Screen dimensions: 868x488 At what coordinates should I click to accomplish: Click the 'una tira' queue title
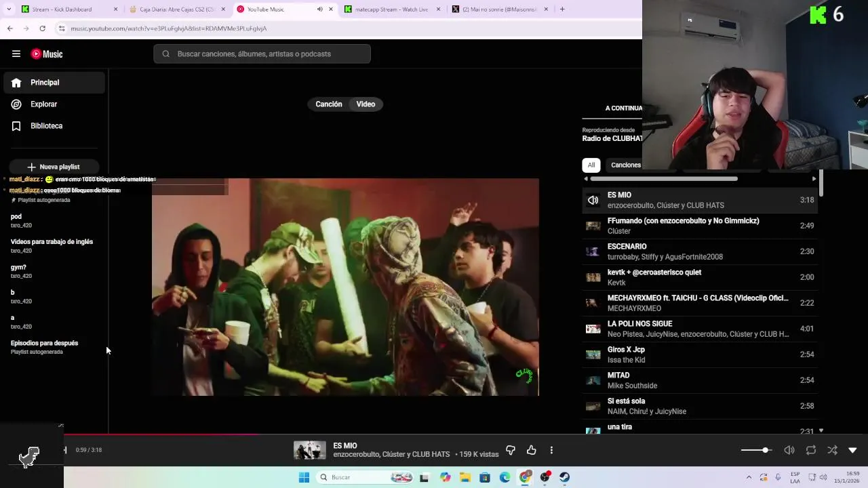pyautogui.click(x=620, y=427)
